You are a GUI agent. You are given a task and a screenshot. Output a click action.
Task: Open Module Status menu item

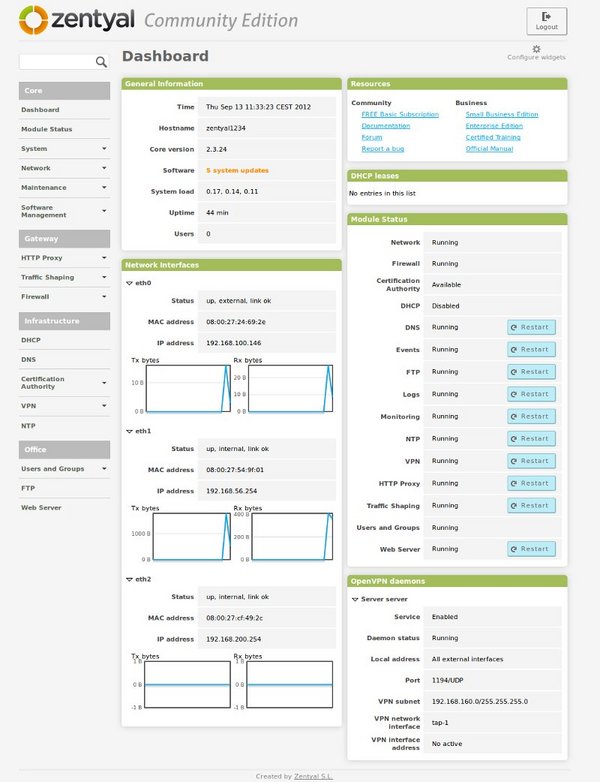[x=46, y=129]
